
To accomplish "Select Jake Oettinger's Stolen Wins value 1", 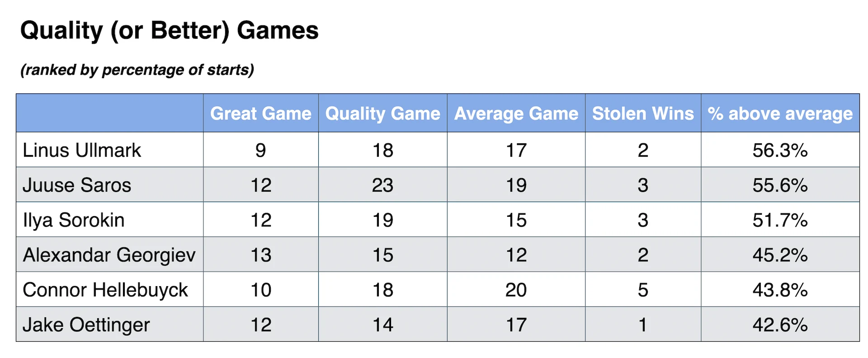I will [x=643, y=325].
